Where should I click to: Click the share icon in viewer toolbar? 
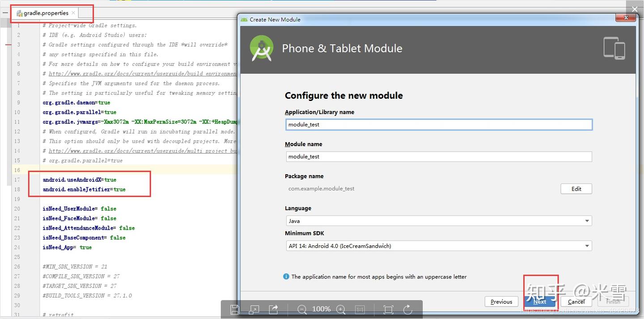click(x=273, y=309)
